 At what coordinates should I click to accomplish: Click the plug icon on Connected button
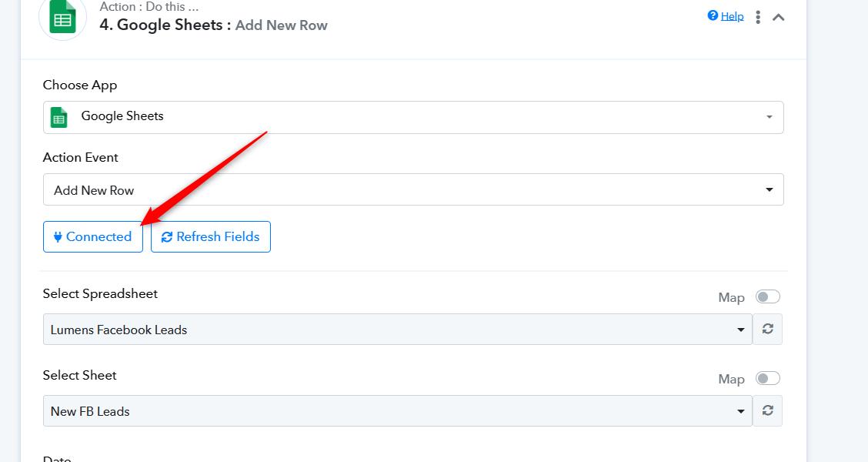[x=58, y=237]
